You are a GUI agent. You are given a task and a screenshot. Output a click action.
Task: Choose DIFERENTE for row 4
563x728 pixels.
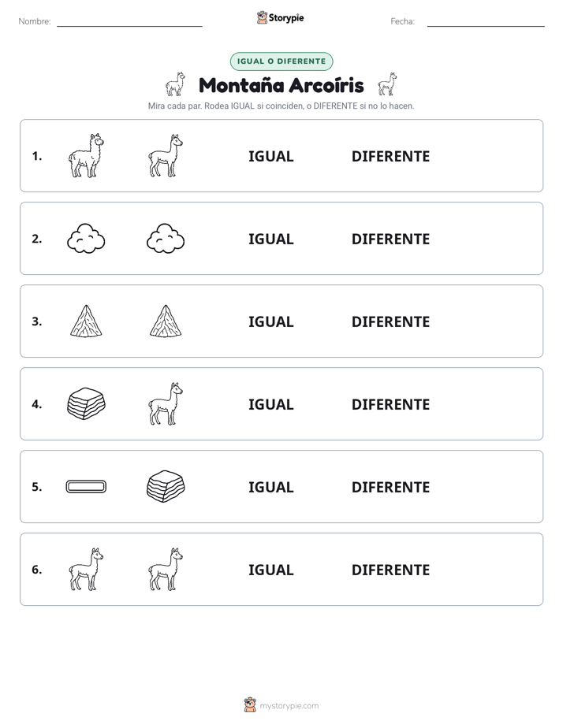coord(390,404)
